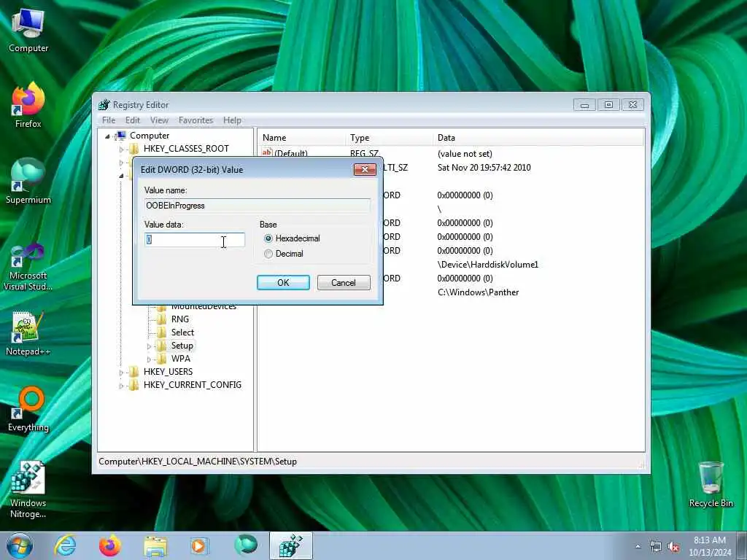The image size is (747, 560).
Task: Open the Everything search desktop shortcut
Action: tap(28, 409)
